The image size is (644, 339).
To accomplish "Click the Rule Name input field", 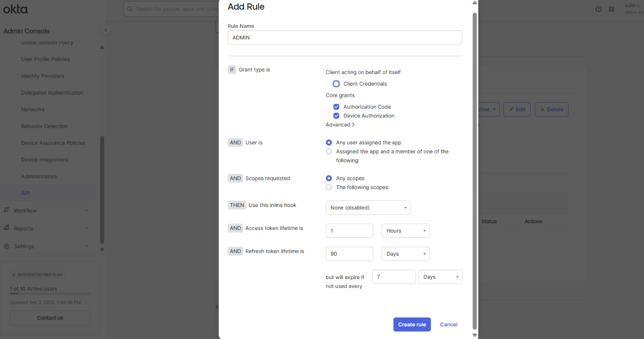I will 344,37.
